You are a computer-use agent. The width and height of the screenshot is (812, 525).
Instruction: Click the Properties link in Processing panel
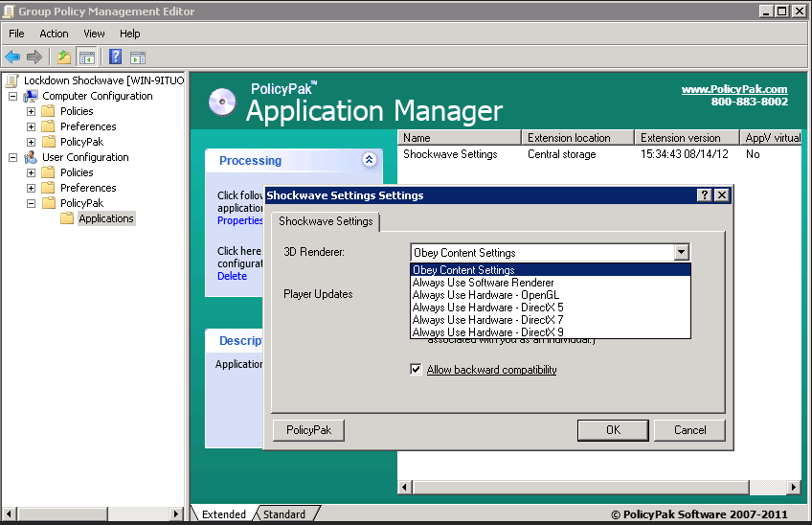(239, 220)
